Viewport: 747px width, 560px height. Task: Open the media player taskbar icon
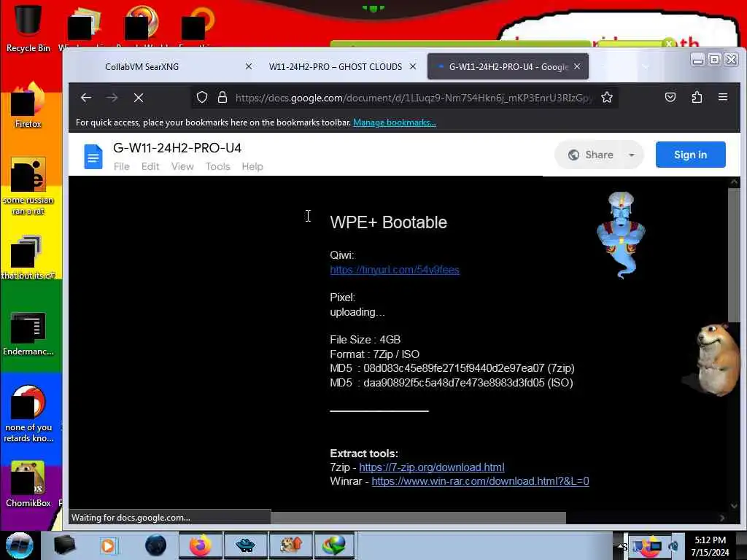coord(108,545)
